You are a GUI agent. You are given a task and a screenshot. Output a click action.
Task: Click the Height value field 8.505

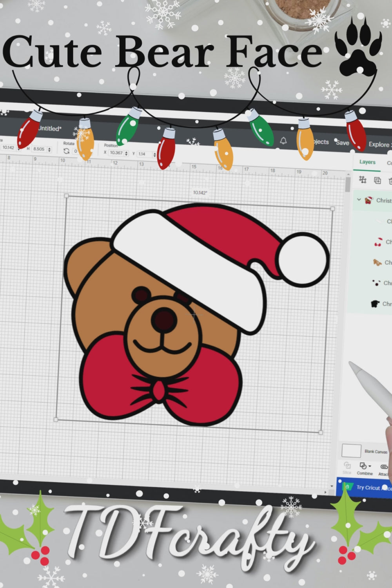point(39,149)
